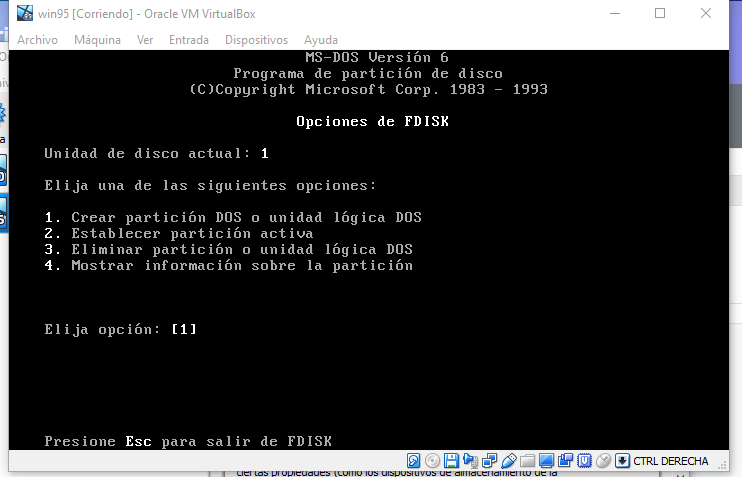Click the Opciones de FDISK heading

pos(372,121)
